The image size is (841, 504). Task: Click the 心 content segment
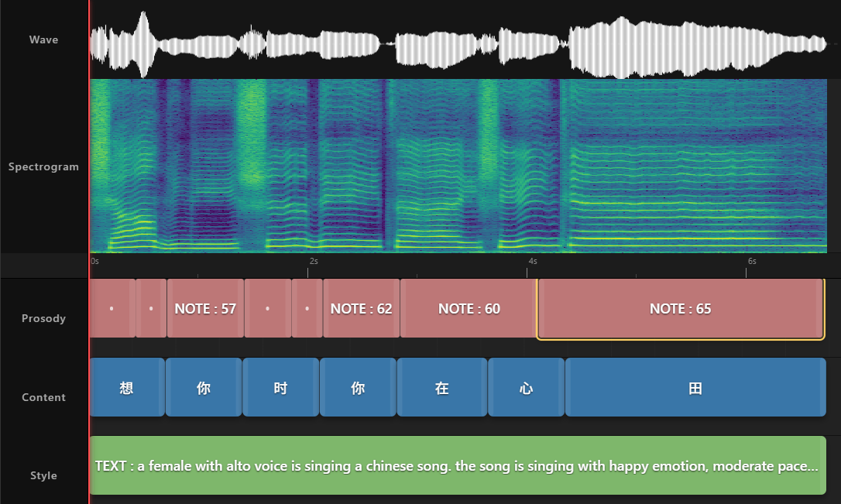[526, 387]
